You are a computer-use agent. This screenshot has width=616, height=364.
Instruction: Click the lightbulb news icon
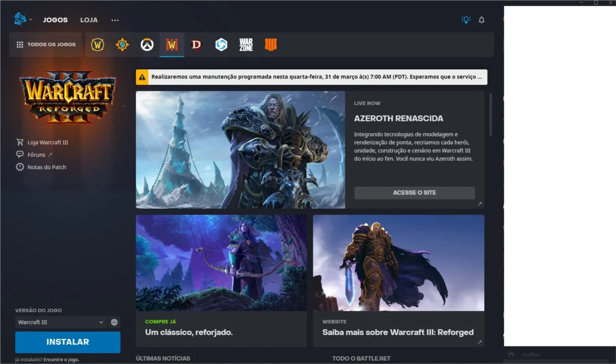coord(466,20)
